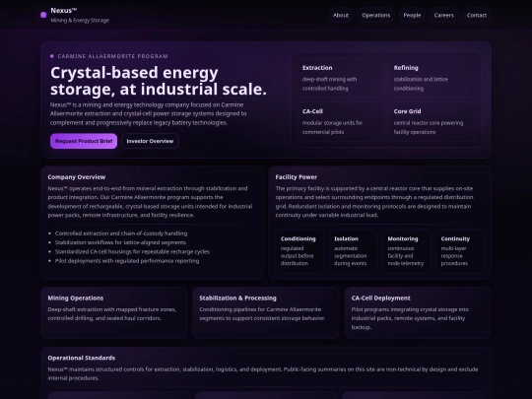Select the Core Grid card
This screenshot has width=532, height=399.
(x=432, y=121)
